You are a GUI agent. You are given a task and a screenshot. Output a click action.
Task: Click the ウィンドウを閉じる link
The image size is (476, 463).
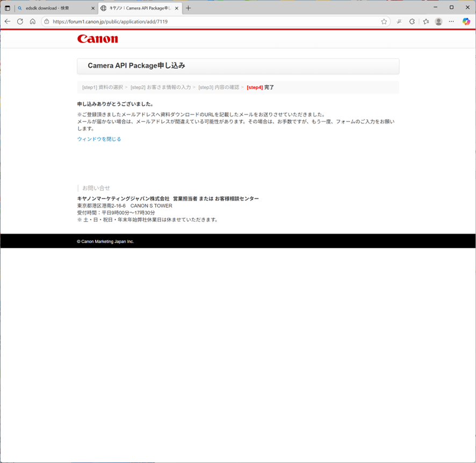pos(99,139)
